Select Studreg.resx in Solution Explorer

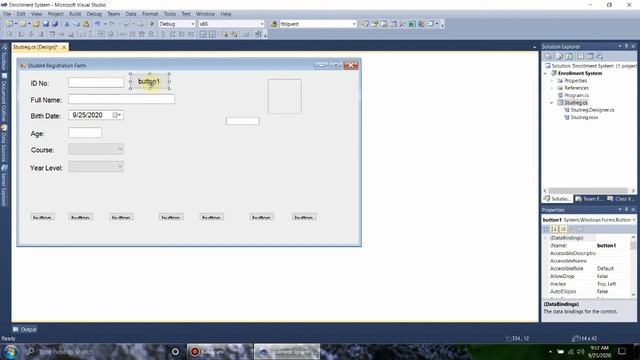[584, 118]
